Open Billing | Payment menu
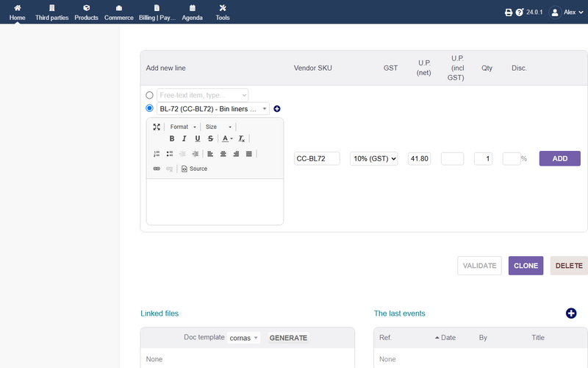 [x=157, y=13]
